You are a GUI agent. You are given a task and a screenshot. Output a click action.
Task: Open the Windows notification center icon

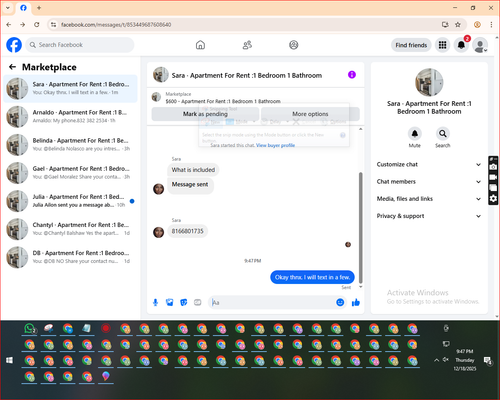[x=488, y=360]
